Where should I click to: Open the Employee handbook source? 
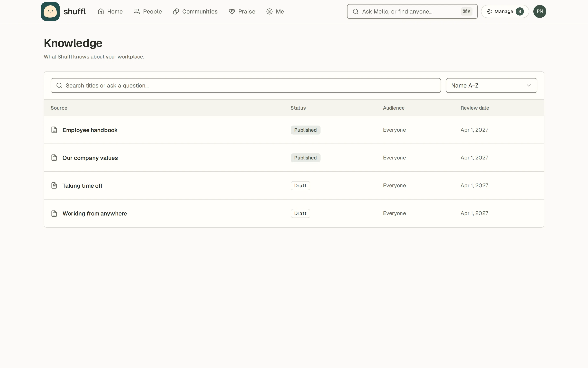tap(90, 130)
